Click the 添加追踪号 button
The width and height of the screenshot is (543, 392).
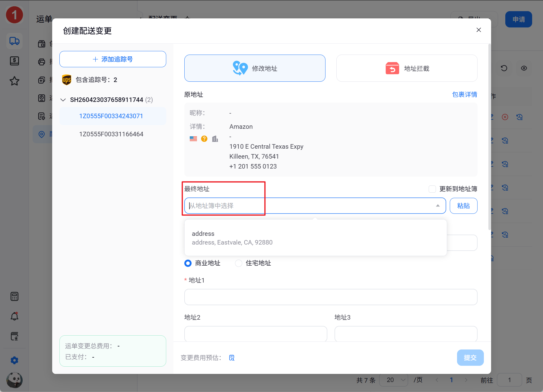point(113,59)
